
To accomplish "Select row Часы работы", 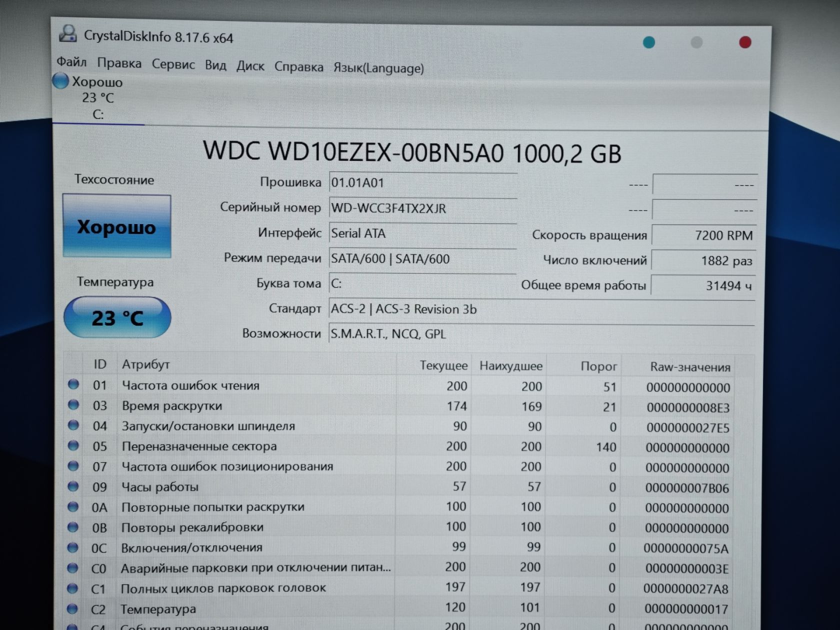I will 407,487.
